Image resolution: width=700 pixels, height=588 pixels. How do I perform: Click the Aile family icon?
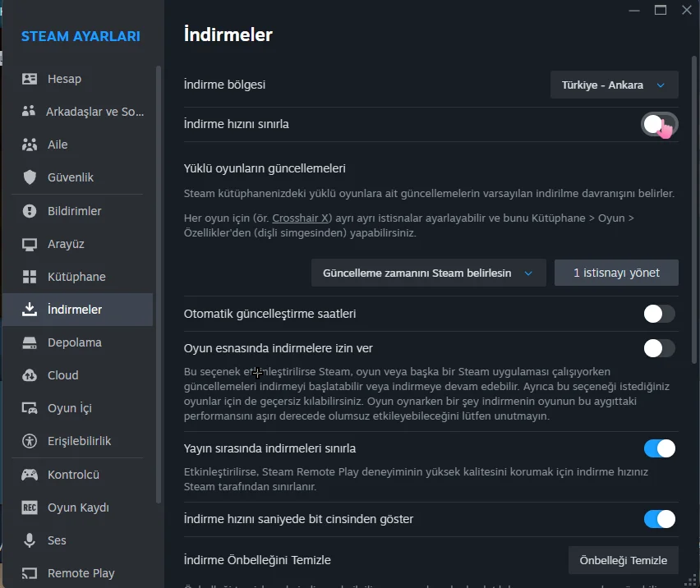(30, 145)
